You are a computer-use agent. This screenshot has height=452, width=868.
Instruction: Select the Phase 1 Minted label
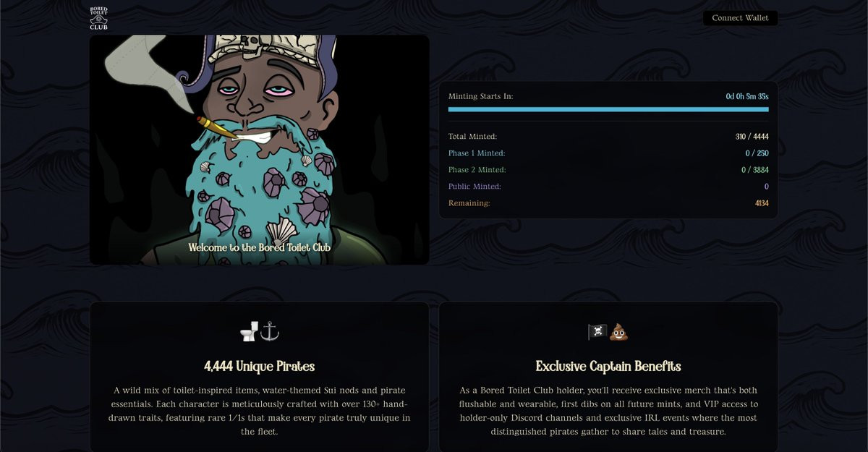477,153
